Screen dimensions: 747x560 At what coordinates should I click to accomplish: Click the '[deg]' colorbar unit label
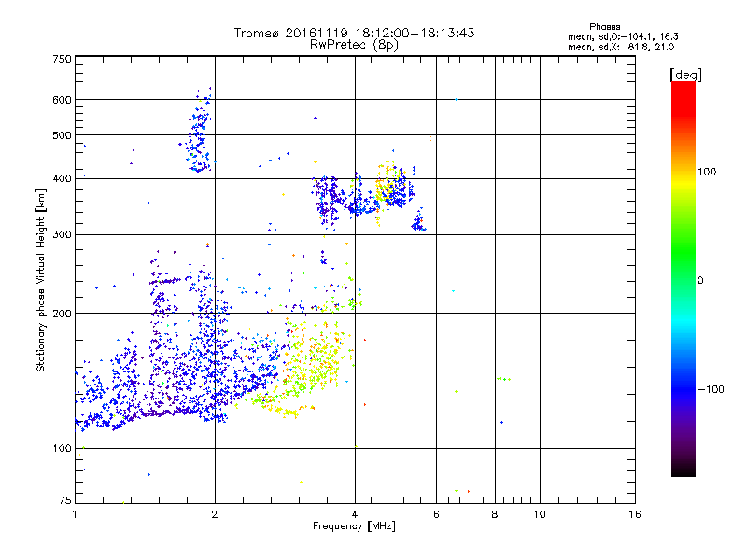[685, 75]
